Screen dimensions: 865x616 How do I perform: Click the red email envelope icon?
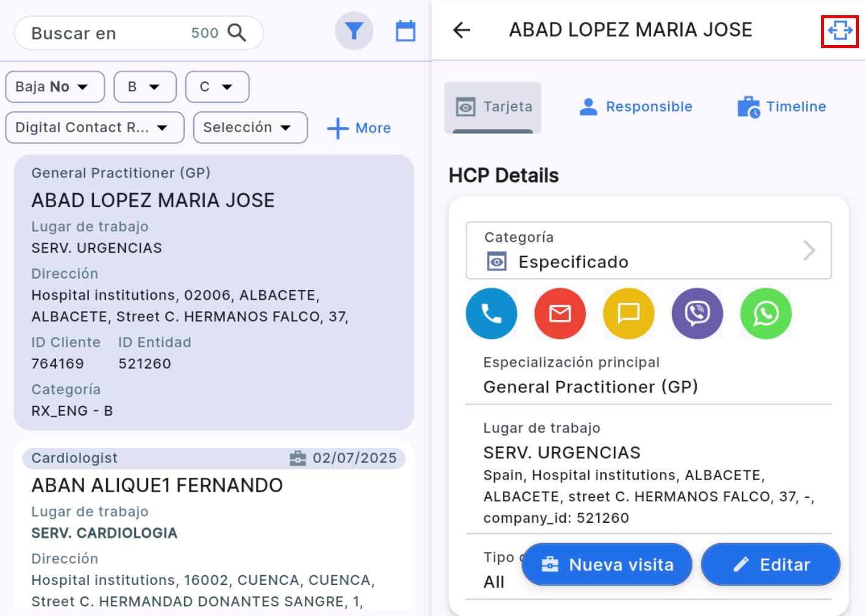[560, 313]
